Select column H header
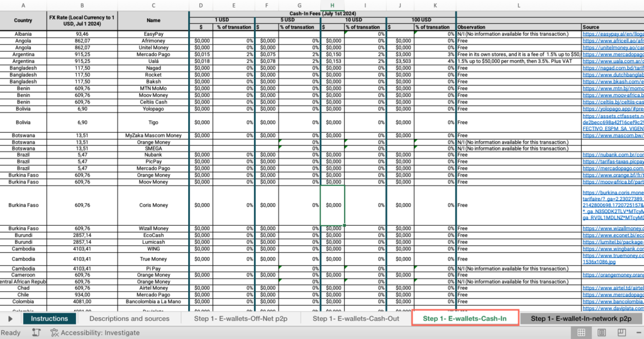This screenshot has height=339, width=644. [x=332, y=5]
